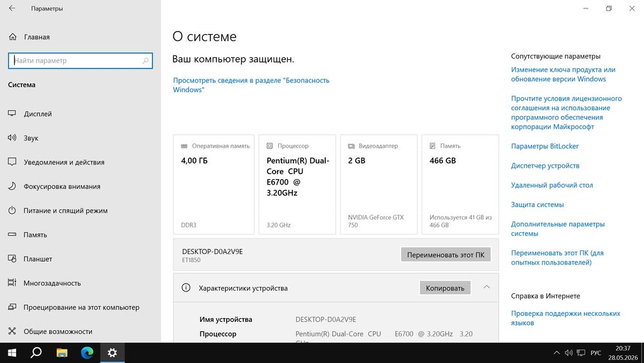The height and width of the screenshot is (363, 644).
Task: Click the processor icon on card
Action: 269,146
